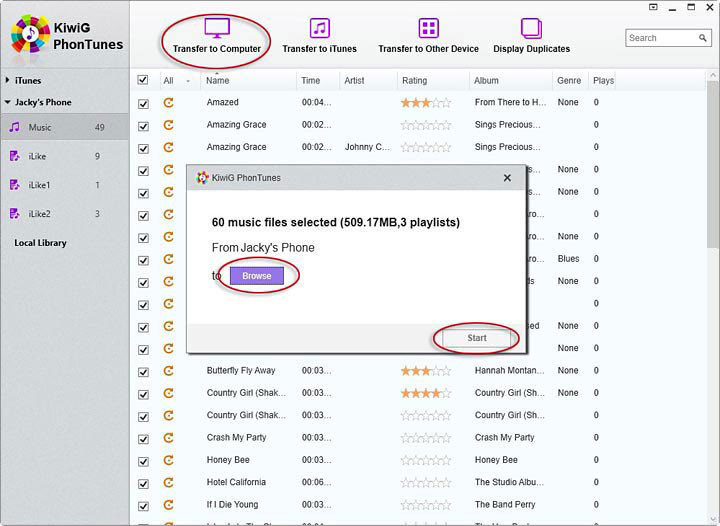The width and height of the screenshot is (720, 526).
Task: Click sync icon for Butterfly Fly Away
Action: (x=169, y=370)
